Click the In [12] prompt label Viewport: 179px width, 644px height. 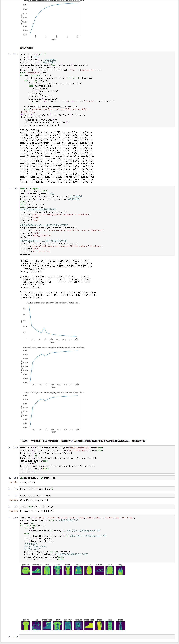click(x=13, y=189)
